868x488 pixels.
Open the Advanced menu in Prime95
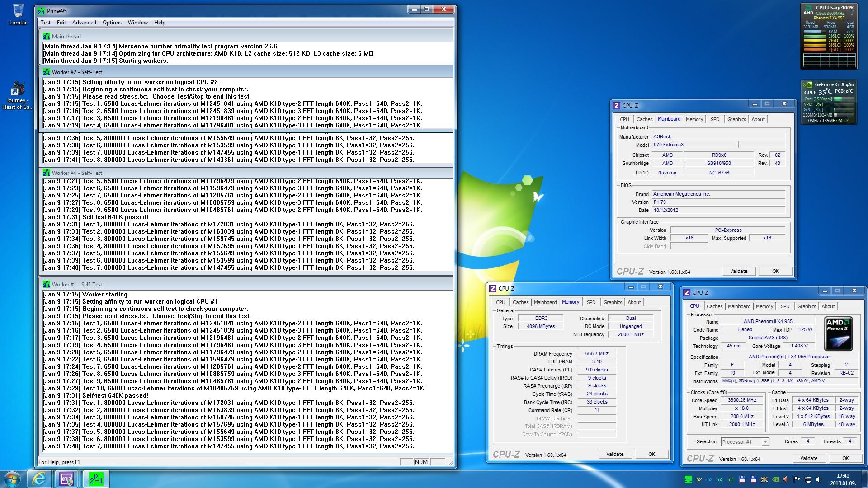click(x=84, y=23)
